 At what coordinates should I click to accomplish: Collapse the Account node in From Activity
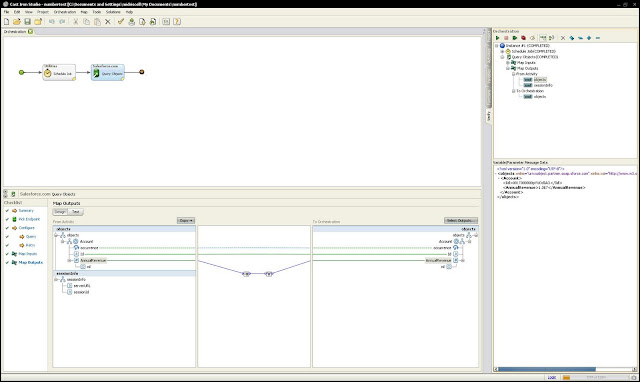pyautogui.click(x=62, y=242)
